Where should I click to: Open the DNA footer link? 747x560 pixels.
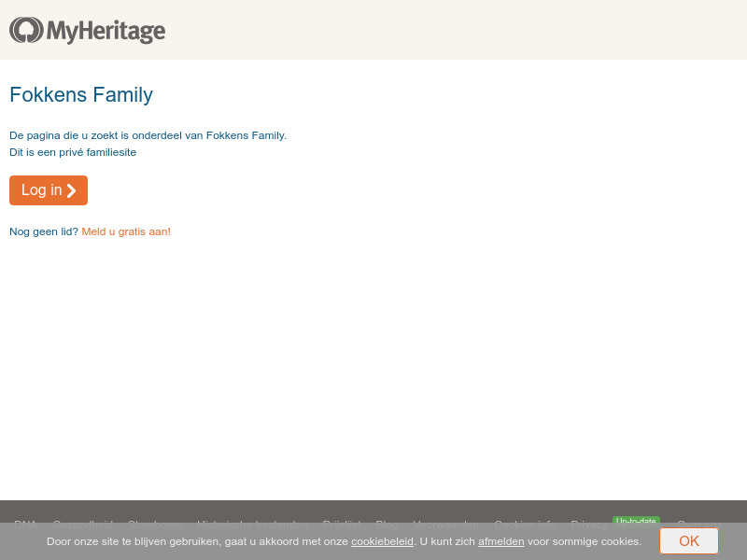coord(25,525)
